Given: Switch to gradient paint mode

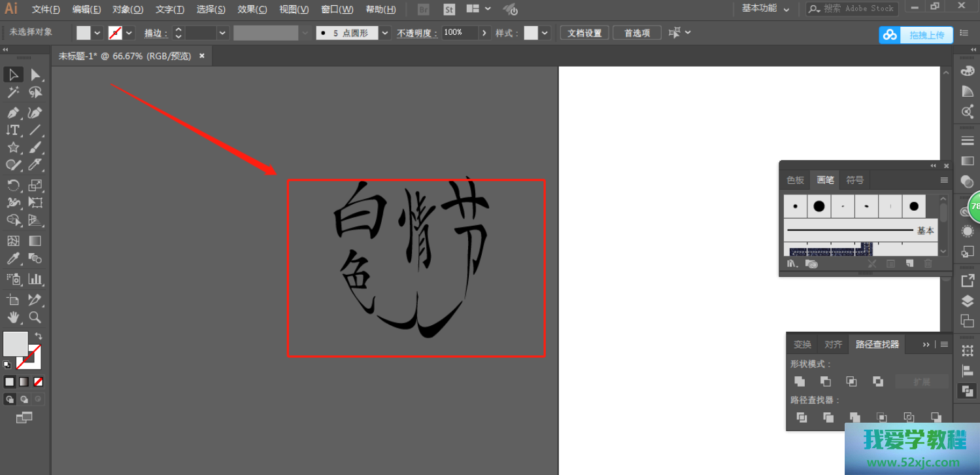Looking at the screenshot, I should pyautogui.click(x=24, y=381).
